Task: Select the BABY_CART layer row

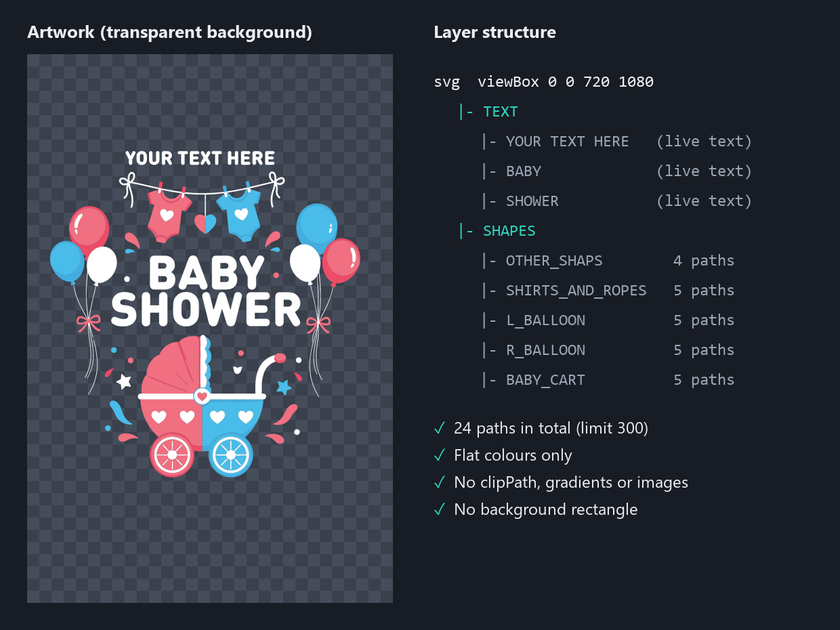Action: (608, 380)
